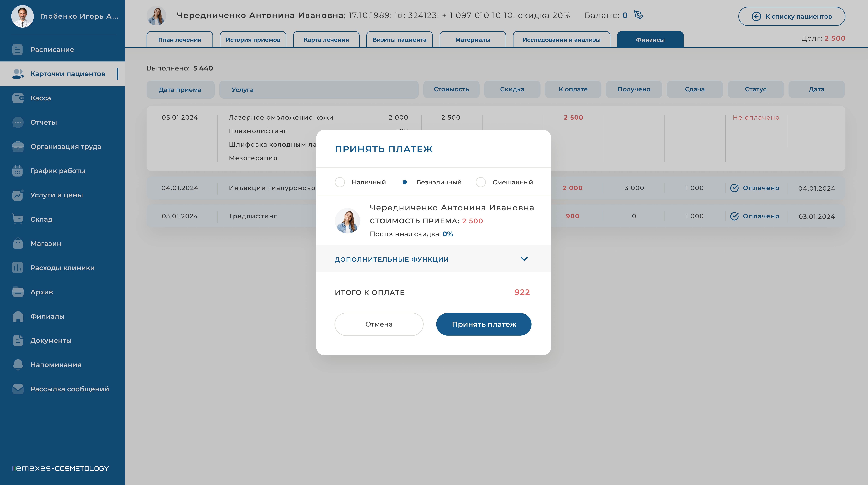The width and height of the screenshot is (868, 485).
Task: Open the Карта лечения tab
Action: [326, 39]
